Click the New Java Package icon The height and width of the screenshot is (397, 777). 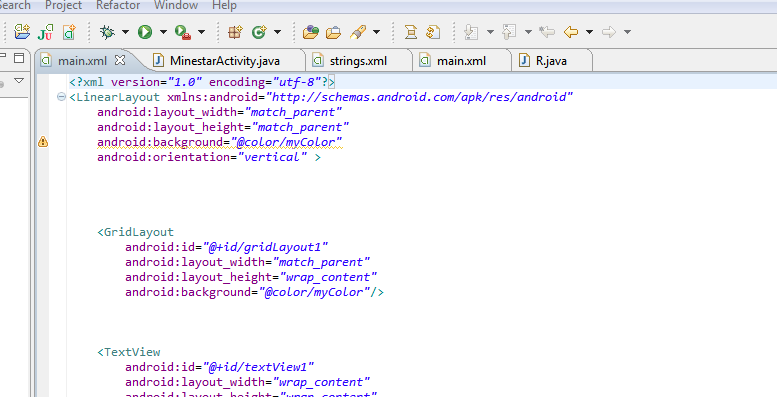pyautogui.click(x=235, y=32)
